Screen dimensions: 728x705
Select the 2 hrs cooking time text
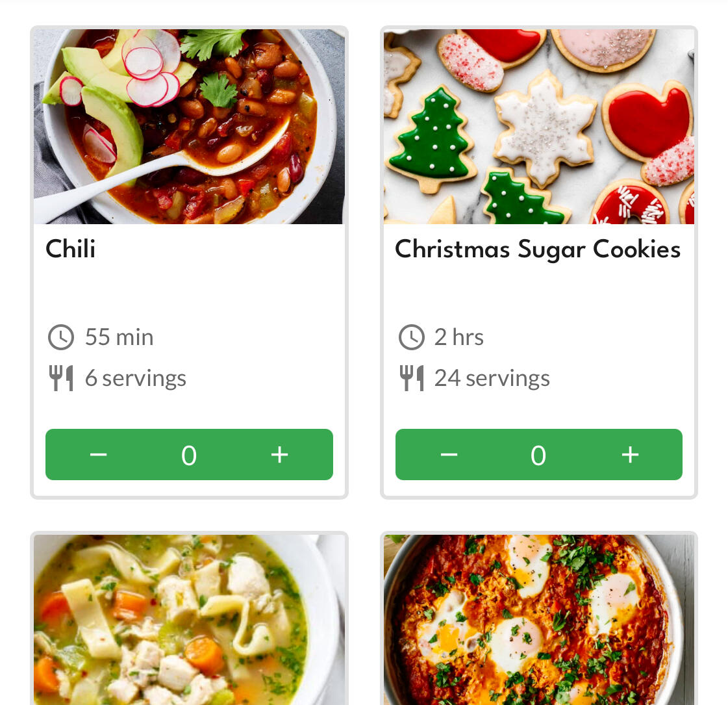[x=459, y=337]
